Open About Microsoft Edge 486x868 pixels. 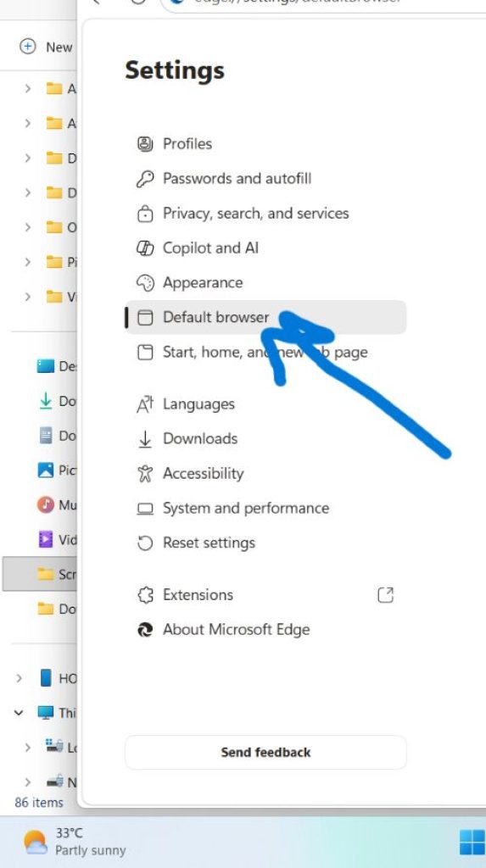pyautogui.click(x=265, y=630)
